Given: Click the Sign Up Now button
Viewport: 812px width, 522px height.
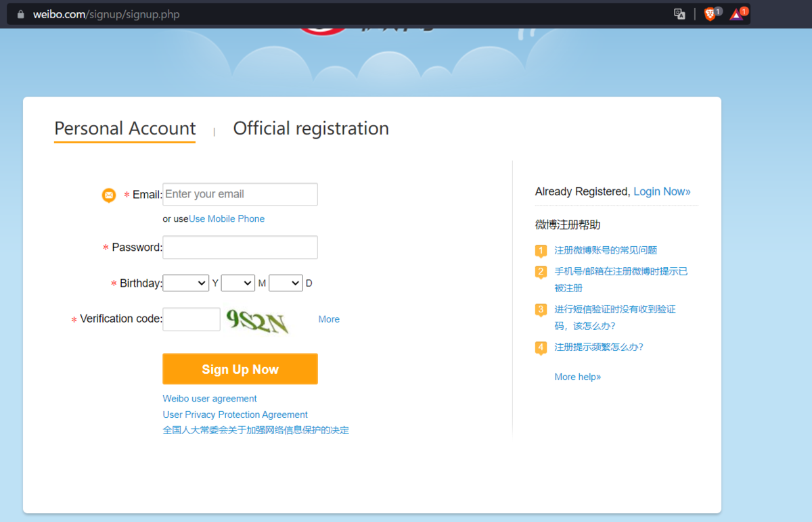Looking at the screenshot, I should tap(240, 369).
